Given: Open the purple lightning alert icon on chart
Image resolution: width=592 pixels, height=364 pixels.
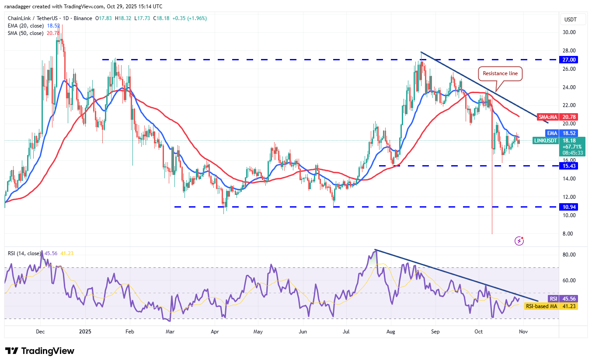Looking at the screenshot, I should pos(519,241).
